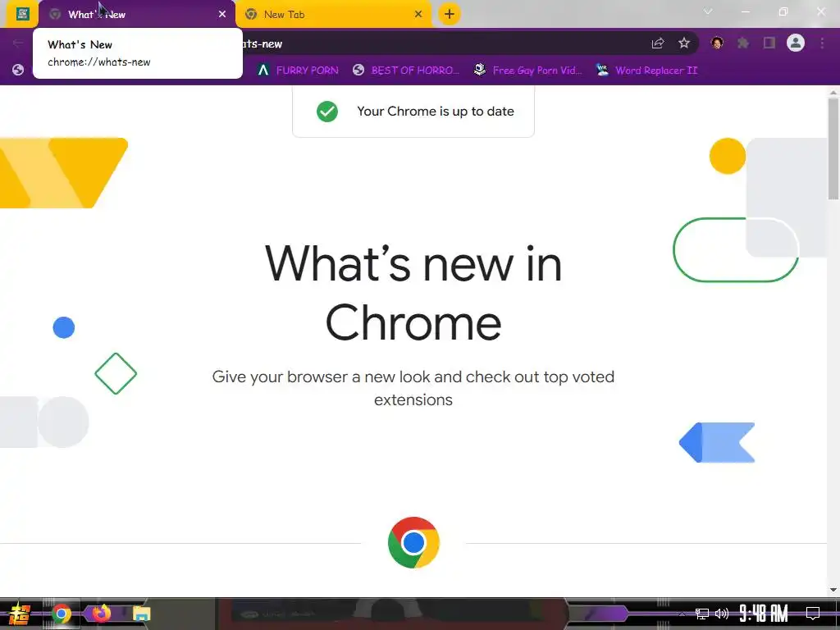840x630 pixels.
Task: Click 'Your Chrome is up to date' text
Action: 436,112
